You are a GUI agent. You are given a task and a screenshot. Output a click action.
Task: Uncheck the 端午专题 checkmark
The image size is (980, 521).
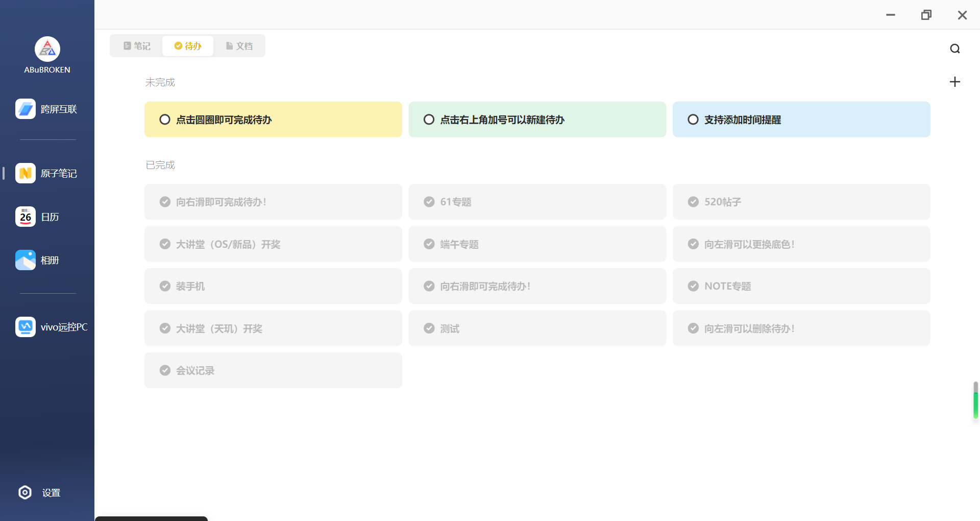coord(429,244)
